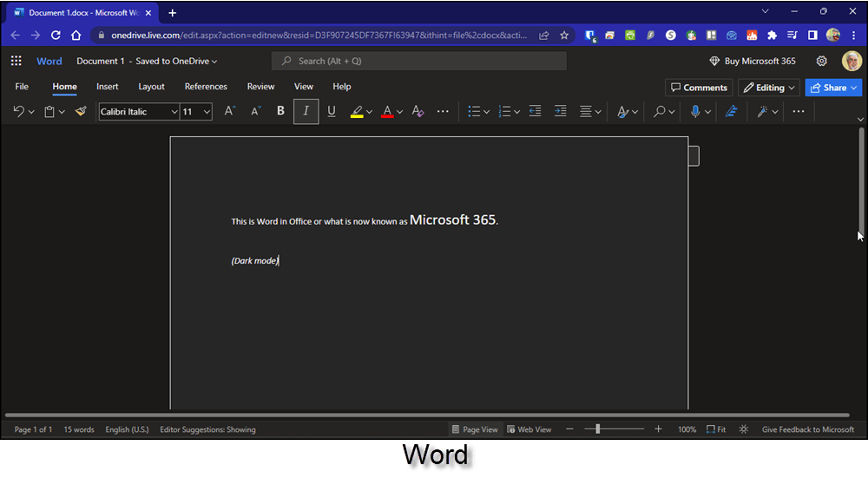Click Give Feedback to Microsoft
The height and width of the screenshot is (478, 868).
coord(807,429)
